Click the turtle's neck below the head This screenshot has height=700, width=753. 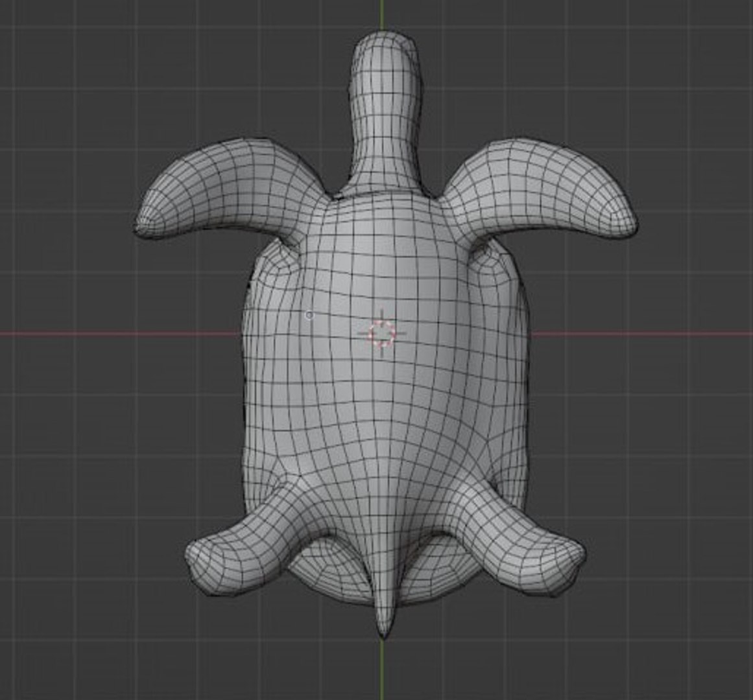[384, 158]
